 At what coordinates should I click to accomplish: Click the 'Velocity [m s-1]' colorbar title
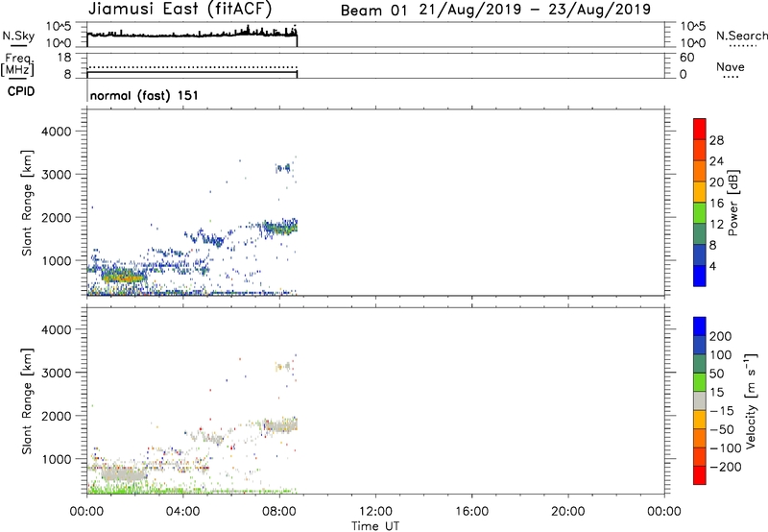[x=750, y=400]
